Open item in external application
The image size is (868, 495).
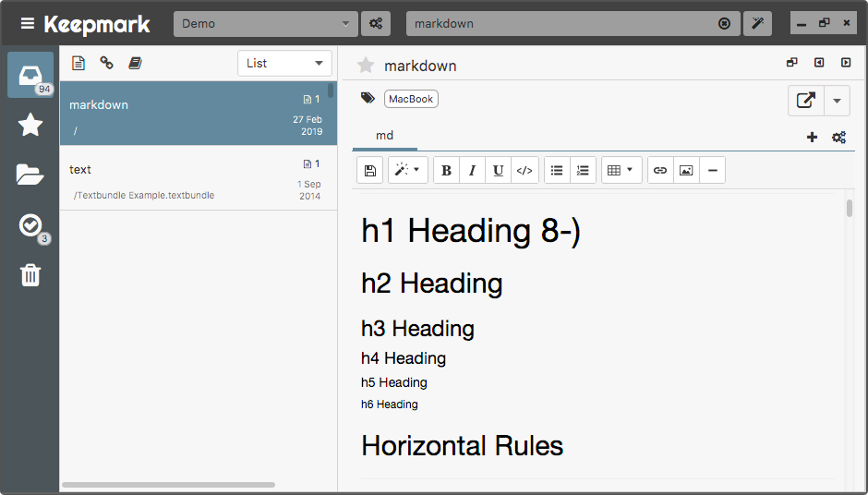[x=806, y=101]
